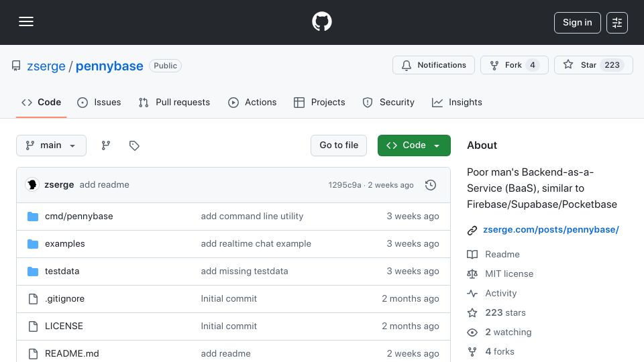Expand the main branch selector dropdown
The height and width of the screenshot is (362, 644).
(52, 145)
